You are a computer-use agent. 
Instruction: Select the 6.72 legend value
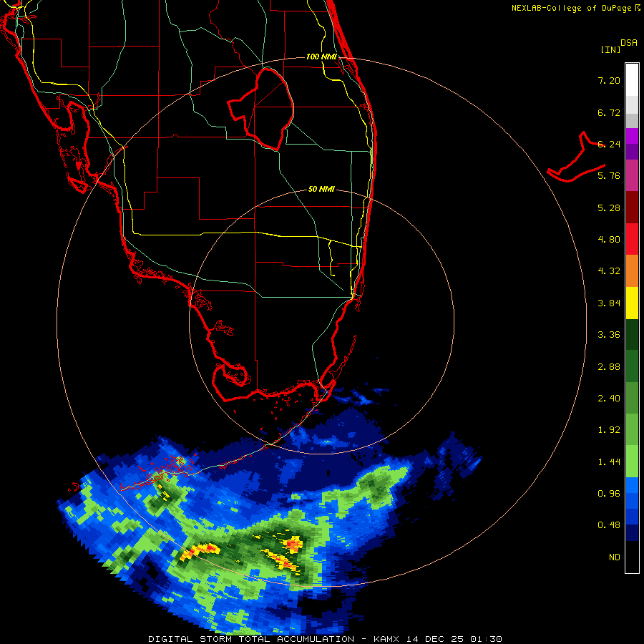click(x=609, y=112)
